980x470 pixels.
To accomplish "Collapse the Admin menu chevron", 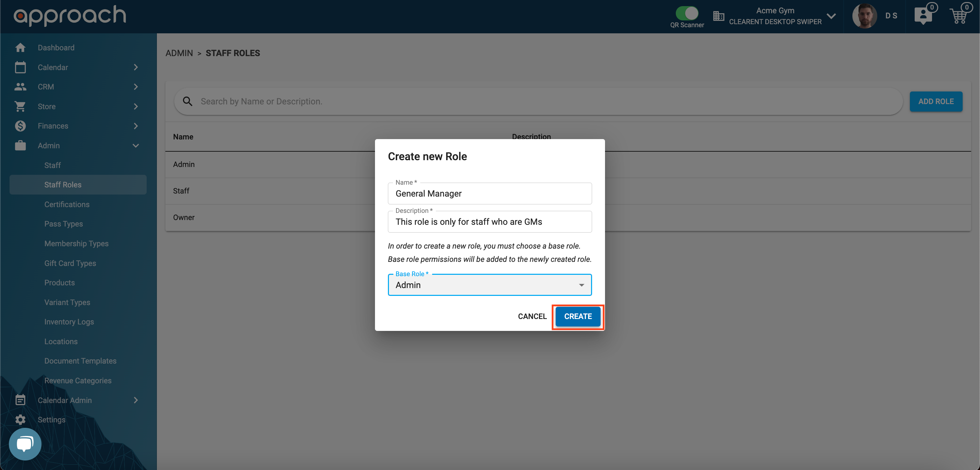I will (x=136, y=146).
